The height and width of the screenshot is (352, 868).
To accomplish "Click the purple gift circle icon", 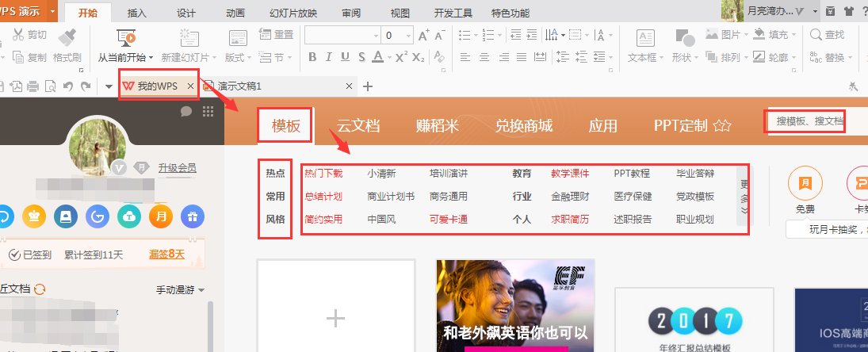I will point(193,216).
